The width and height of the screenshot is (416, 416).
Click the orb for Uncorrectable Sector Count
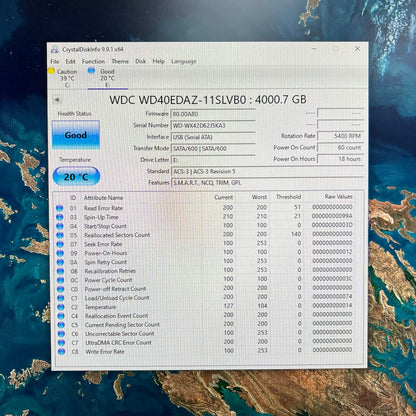[61, 334]
